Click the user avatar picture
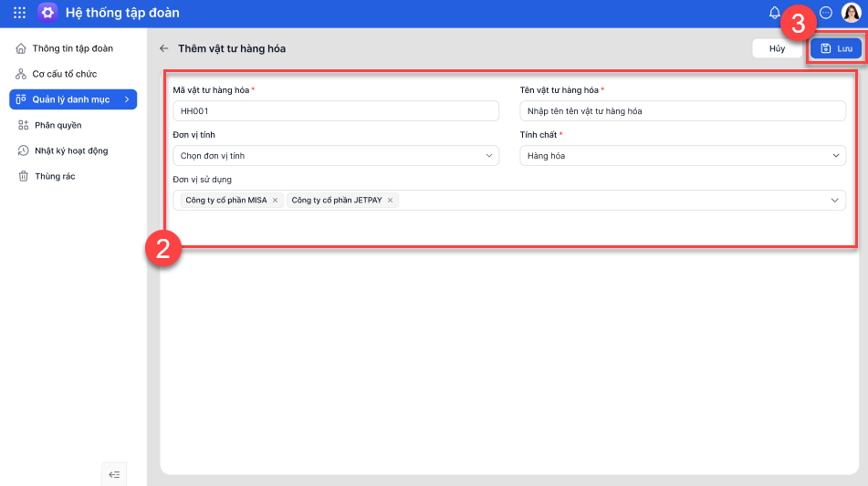The width and height of the screenshot is (868, 486). 851,13
